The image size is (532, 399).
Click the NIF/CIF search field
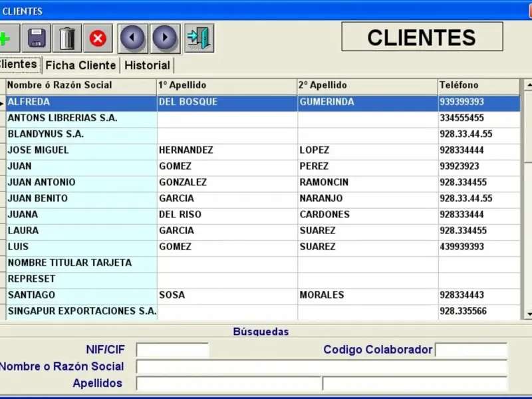click(172, 350)
